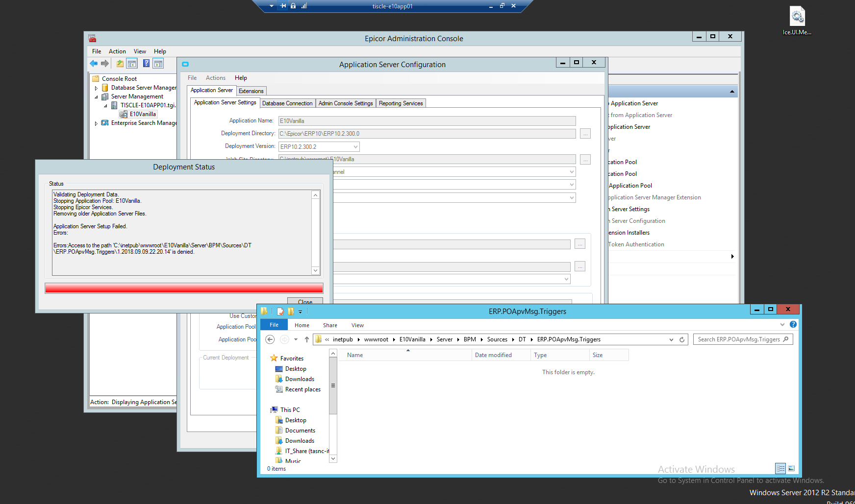855x504 pixels.
Task: Collapse the Actions pane header arrow
Action: pos(732,92)
